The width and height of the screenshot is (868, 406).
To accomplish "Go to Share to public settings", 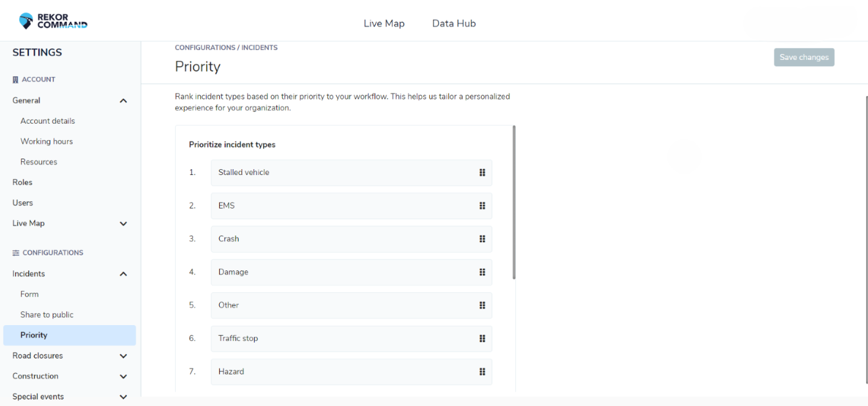I will pos(47,315).
